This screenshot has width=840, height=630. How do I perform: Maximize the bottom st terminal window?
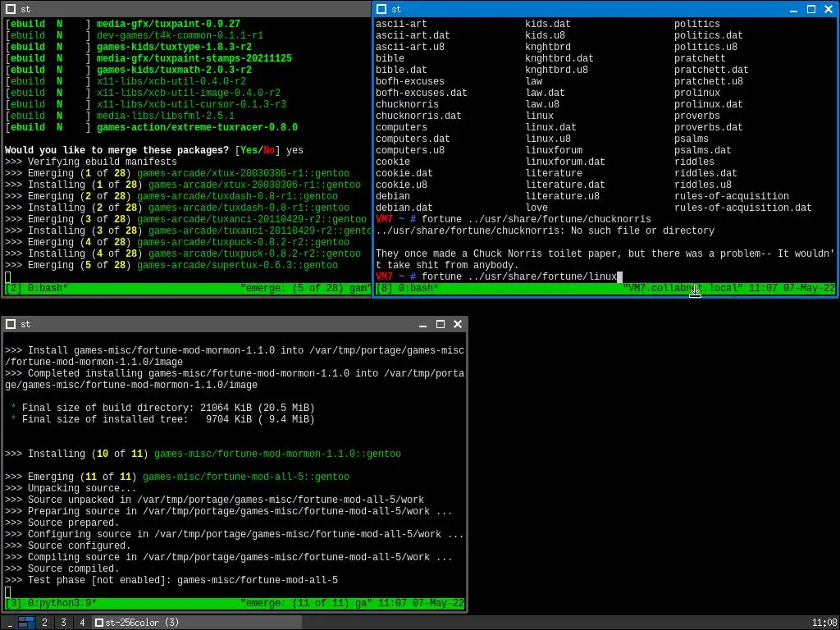(441, 324)
